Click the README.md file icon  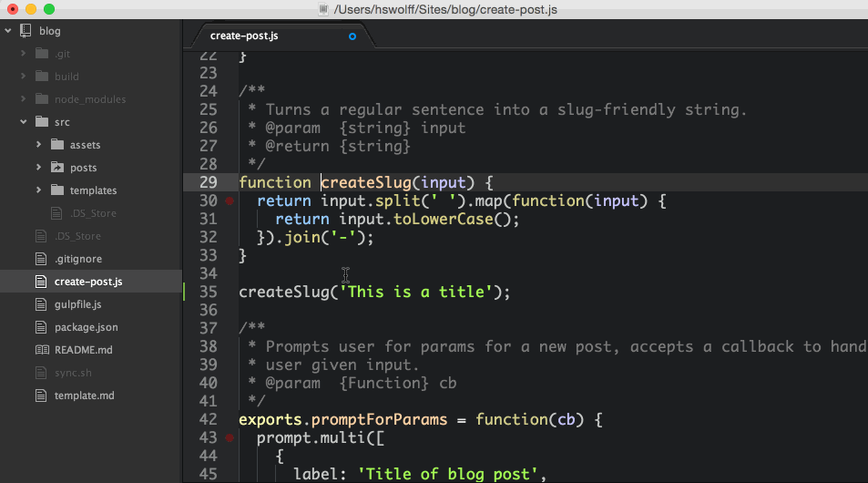pyautogui.click(x=40, y=350)
